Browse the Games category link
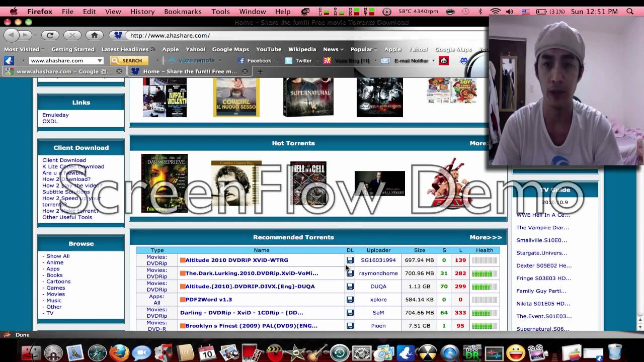The image size is (644, 362). tap(55, 288)
